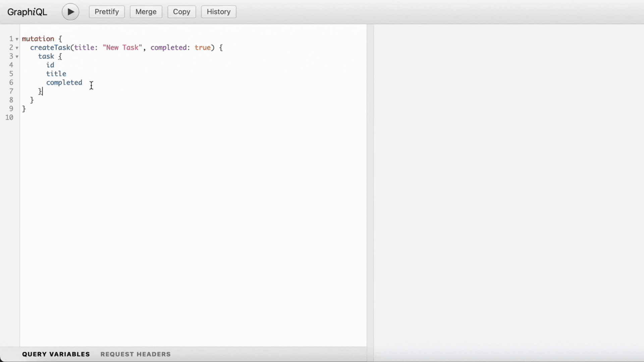The width and height of the screenshot is (644, 362).
Task: Click the GraphiQL logo title
Action: [x=27, y=12]
